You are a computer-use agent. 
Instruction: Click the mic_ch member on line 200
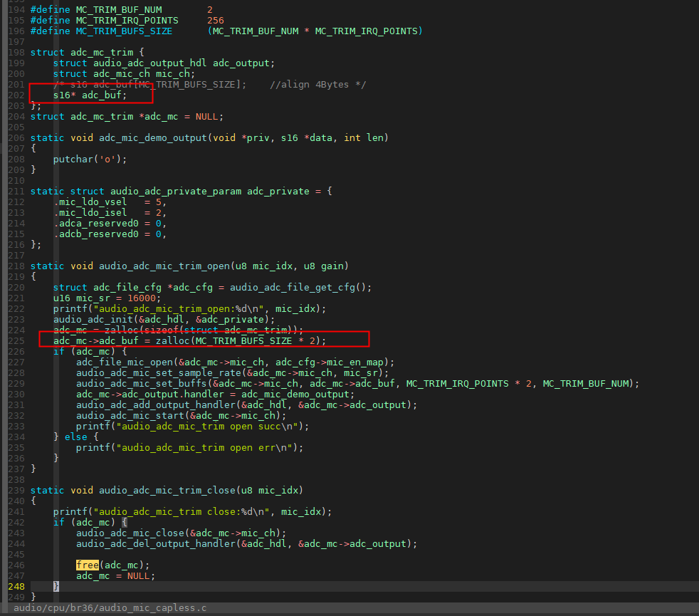pos(173,74)
